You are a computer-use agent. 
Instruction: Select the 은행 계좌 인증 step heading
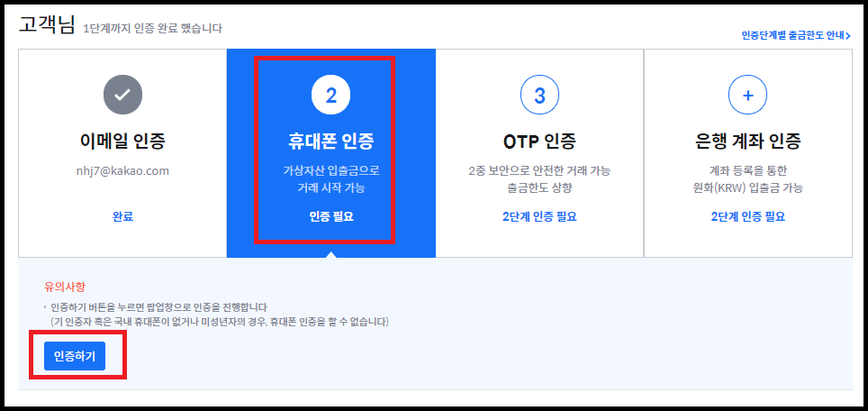click(x=748, y=142)
